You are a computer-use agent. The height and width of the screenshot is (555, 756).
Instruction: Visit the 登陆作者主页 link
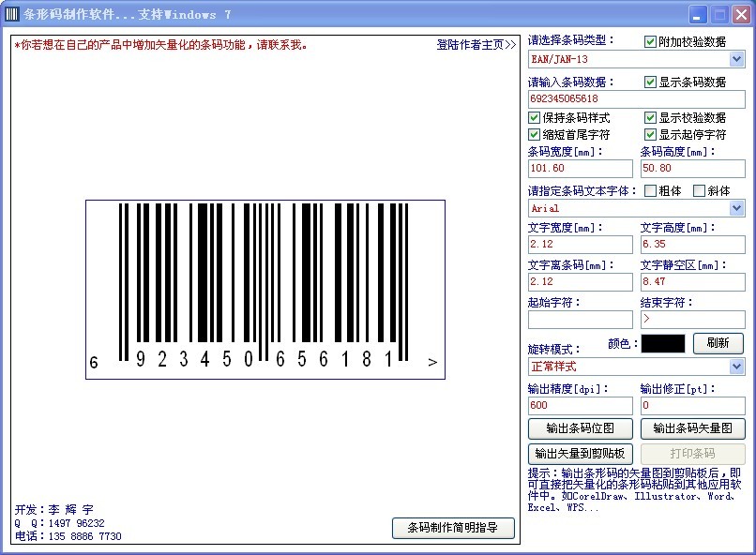(x=476, y=44)
